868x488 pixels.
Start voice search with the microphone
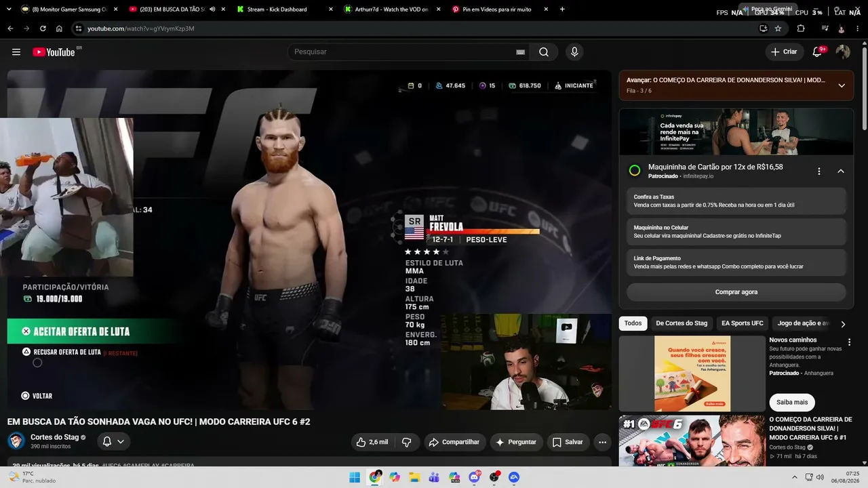click(x=574, y=52)
